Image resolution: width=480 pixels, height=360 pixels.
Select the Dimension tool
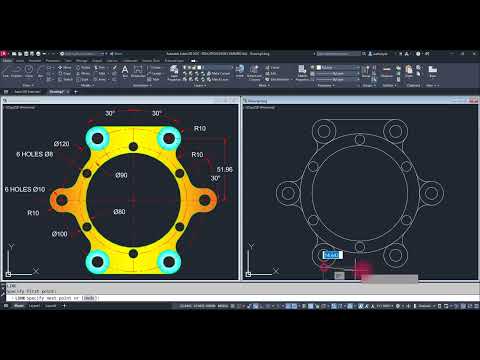138,71
